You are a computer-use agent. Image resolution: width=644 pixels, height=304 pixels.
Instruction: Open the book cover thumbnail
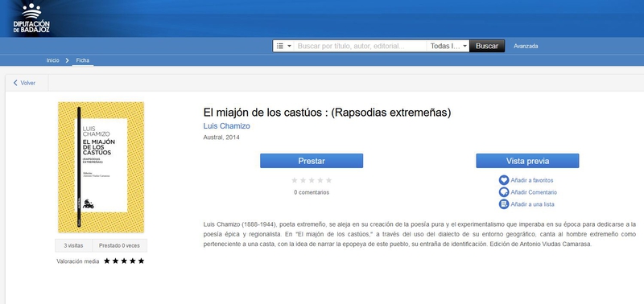(x=101, y=167)
